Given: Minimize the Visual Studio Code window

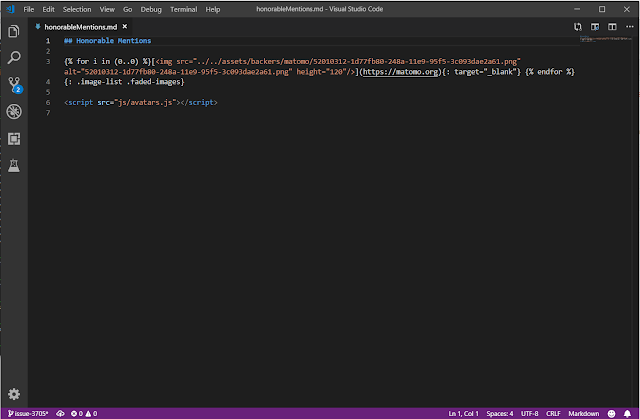Looking at the screenshot, I should [x=577, y=9].
